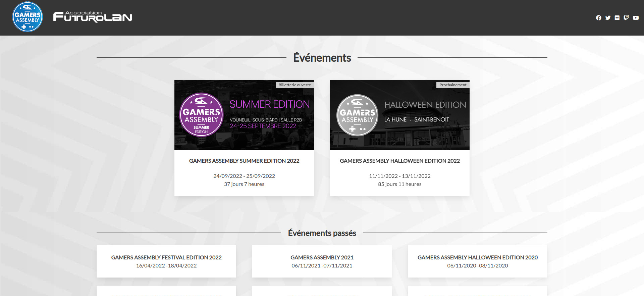Open the Flickr photos icon
Viewport: 644px width, 296px height.
[x=617, y=18]
